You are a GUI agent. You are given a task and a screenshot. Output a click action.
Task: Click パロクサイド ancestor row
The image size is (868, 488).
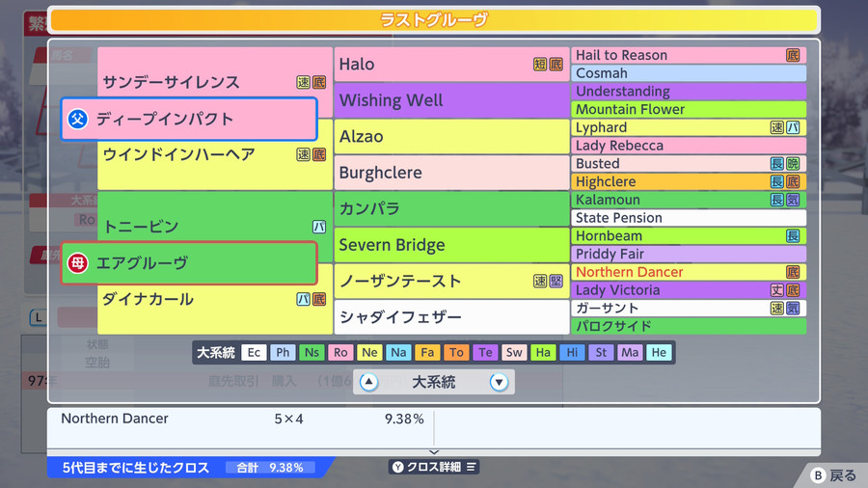tap(689, 326)
